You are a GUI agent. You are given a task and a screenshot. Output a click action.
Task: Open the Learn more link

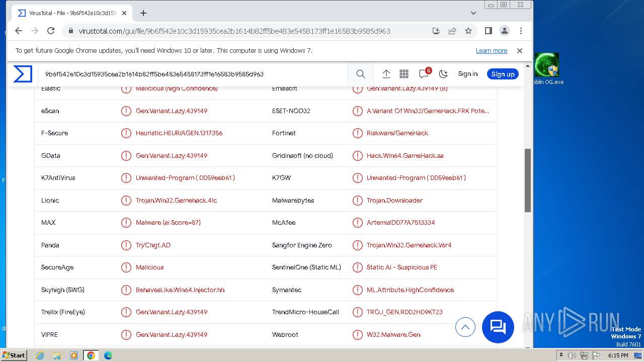pos(491,51)
